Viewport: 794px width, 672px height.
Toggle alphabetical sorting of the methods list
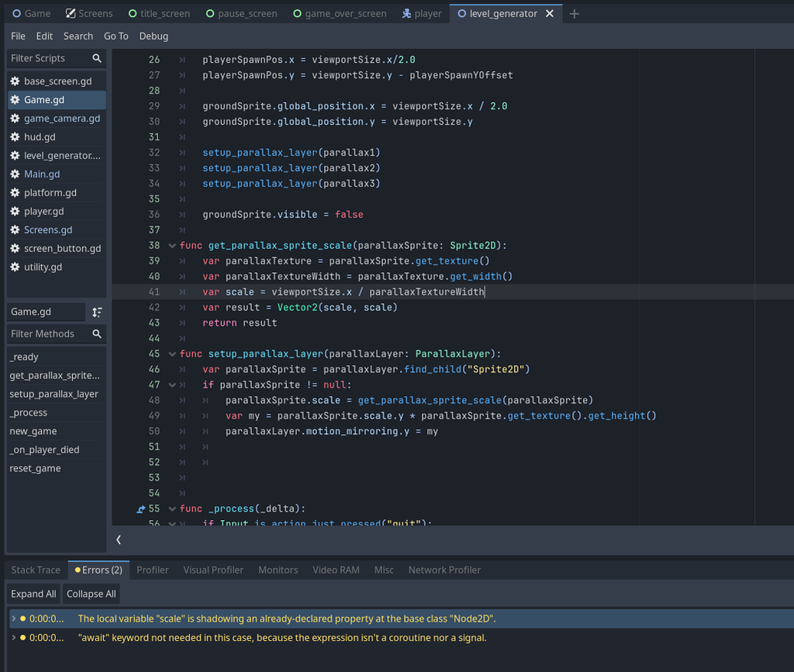tap(97, 312)
